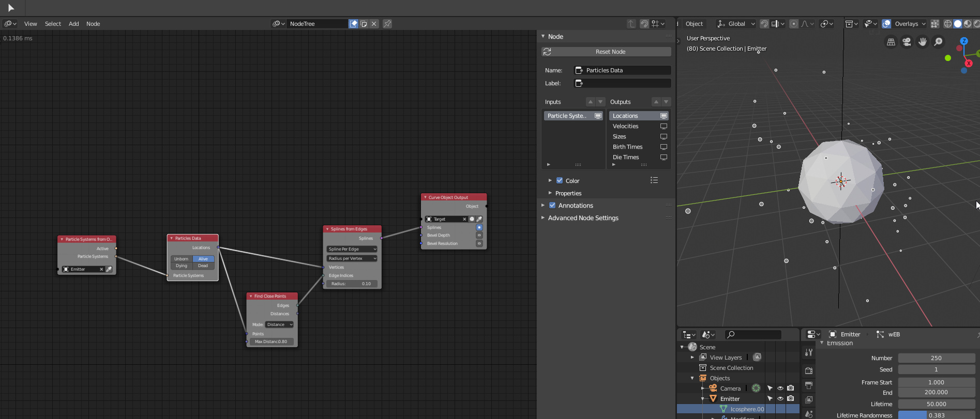The width and height of the screenshot is (980, 419).
Task: Toggle the Dying state in Particles Data node
Action: [x=181, y=266]
